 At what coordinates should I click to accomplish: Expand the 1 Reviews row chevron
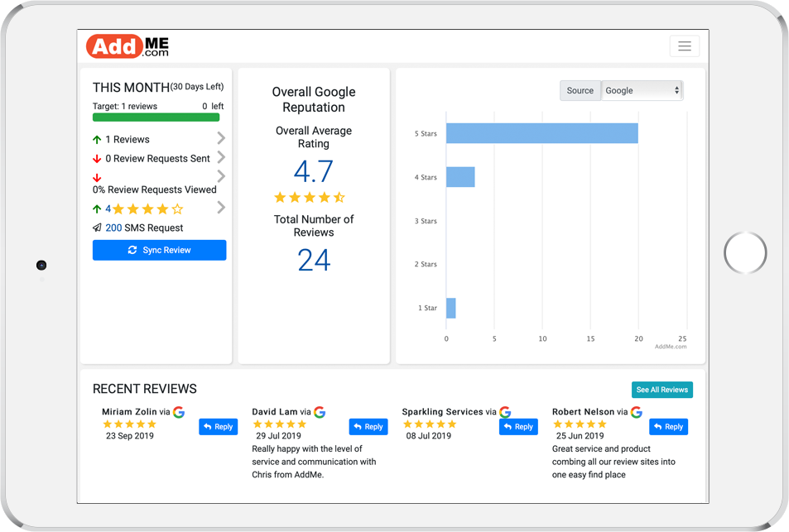tap(221, 138)
